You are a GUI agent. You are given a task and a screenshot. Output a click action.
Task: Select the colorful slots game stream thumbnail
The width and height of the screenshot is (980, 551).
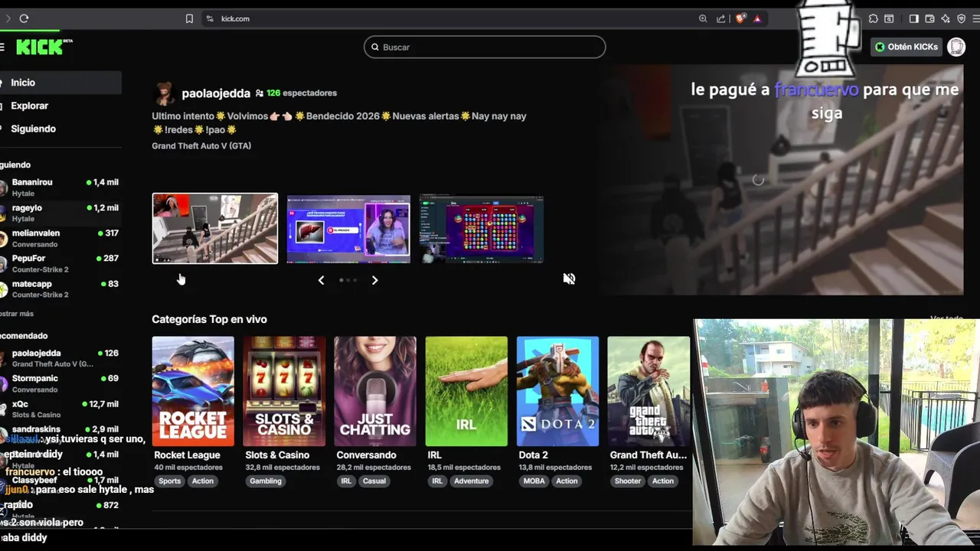tap(482, 229)
